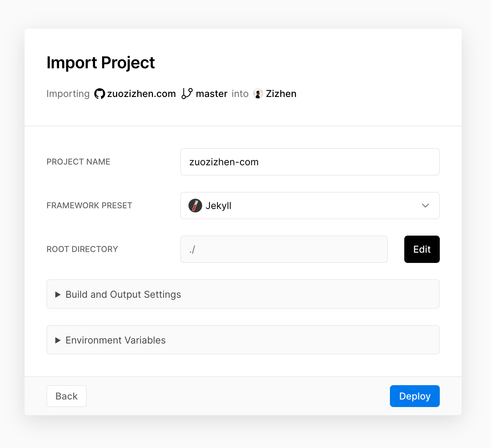The image size is (491, 448).
Task: Open the Jekyll framework preset dropdown
Action: [309, 206]
